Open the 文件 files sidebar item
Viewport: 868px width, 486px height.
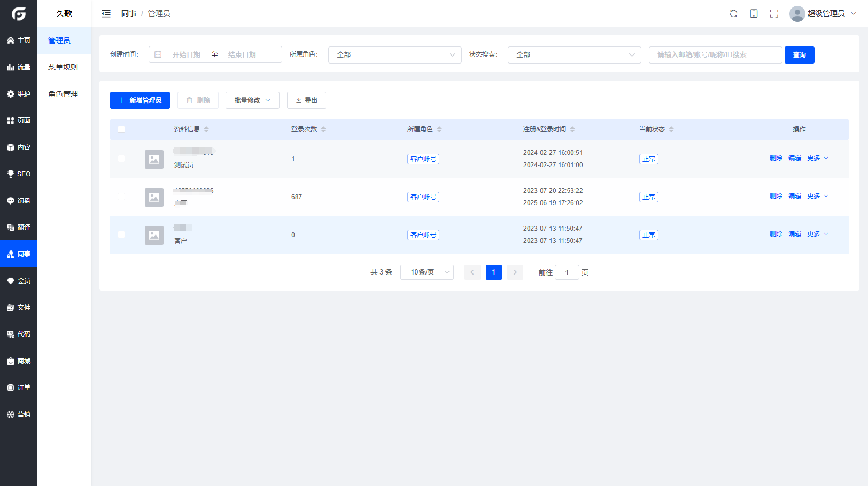tap(19, 308)
